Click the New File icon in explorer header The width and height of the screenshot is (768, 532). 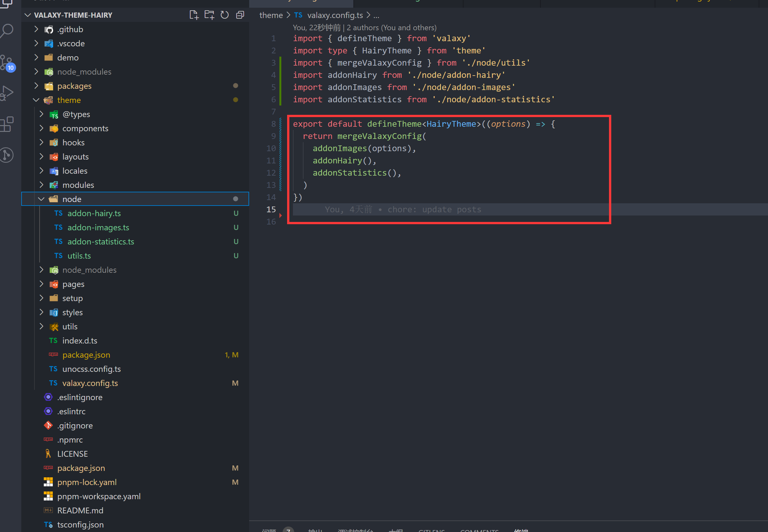coord(194,15)
